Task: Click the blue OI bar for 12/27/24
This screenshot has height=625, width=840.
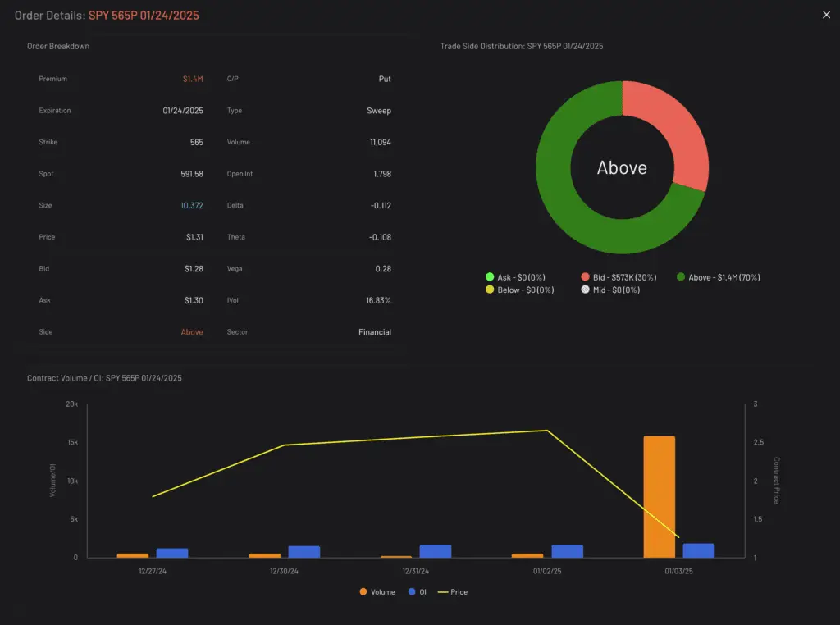Action: tap(172, 553)
